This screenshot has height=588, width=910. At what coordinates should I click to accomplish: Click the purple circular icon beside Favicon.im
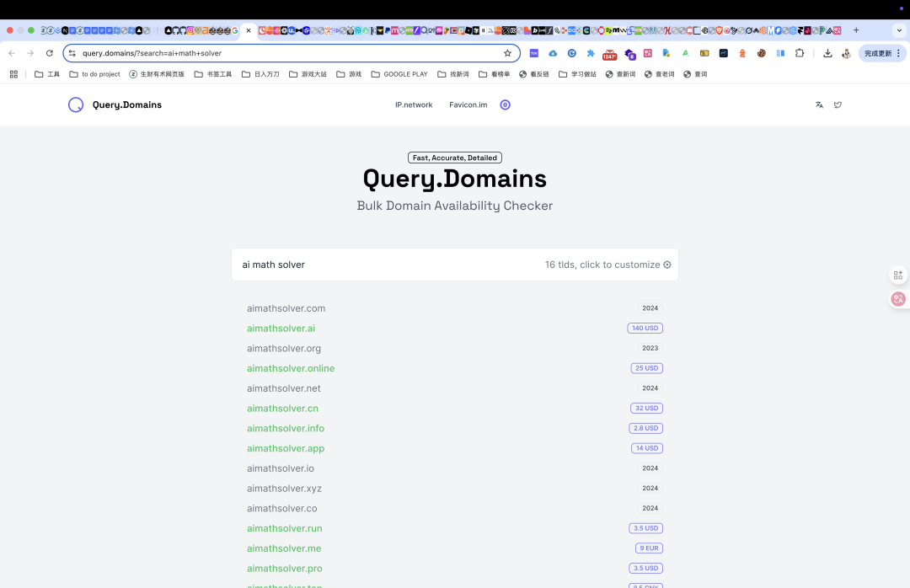tap(505, 105)
